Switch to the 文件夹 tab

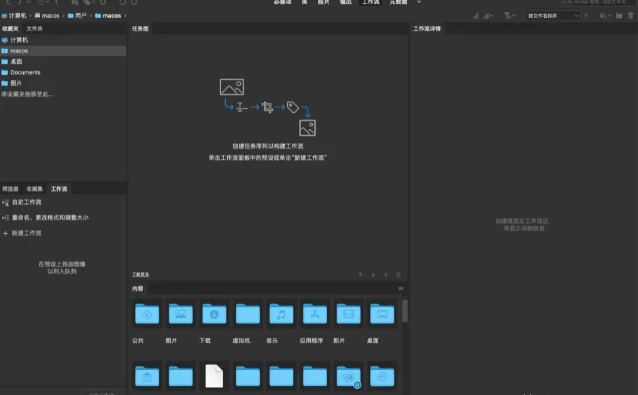(35, 28)
